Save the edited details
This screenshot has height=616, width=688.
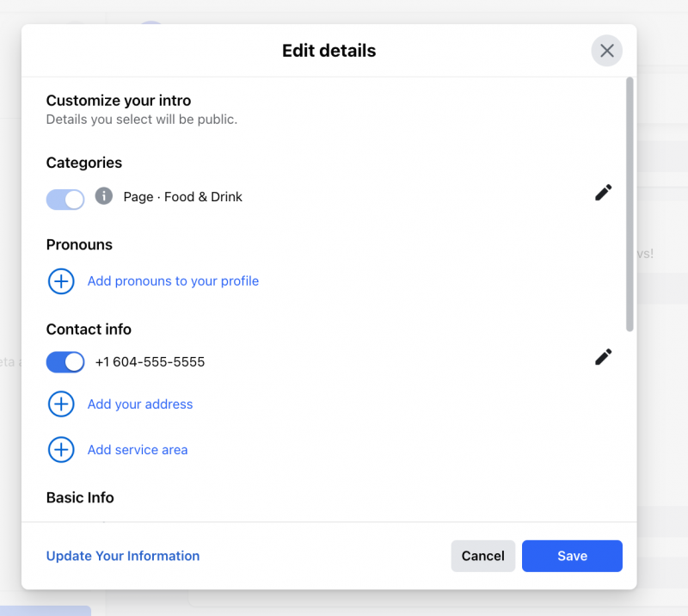coord(572,556)
